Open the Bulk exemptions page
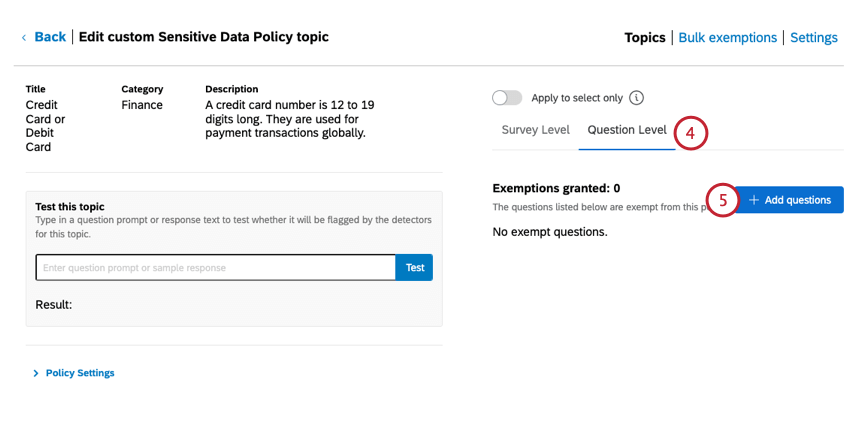Viewport: 850px width, 425px height. pos(727,38)
